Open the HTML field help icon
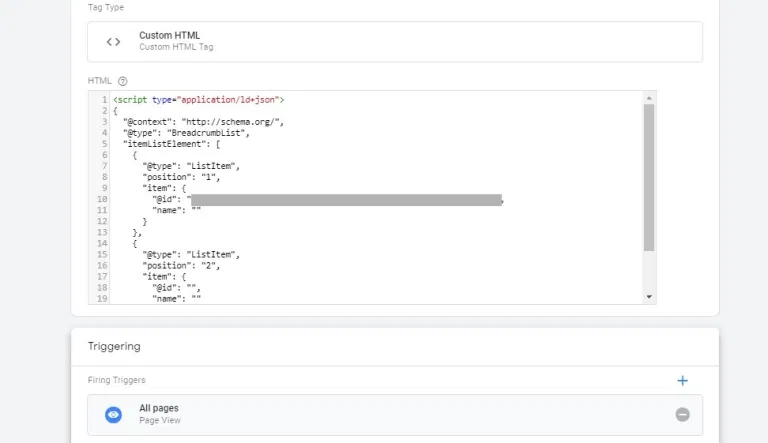Viewport: 768px width, 443px height. pyautogui.click(x=123, y=81)
